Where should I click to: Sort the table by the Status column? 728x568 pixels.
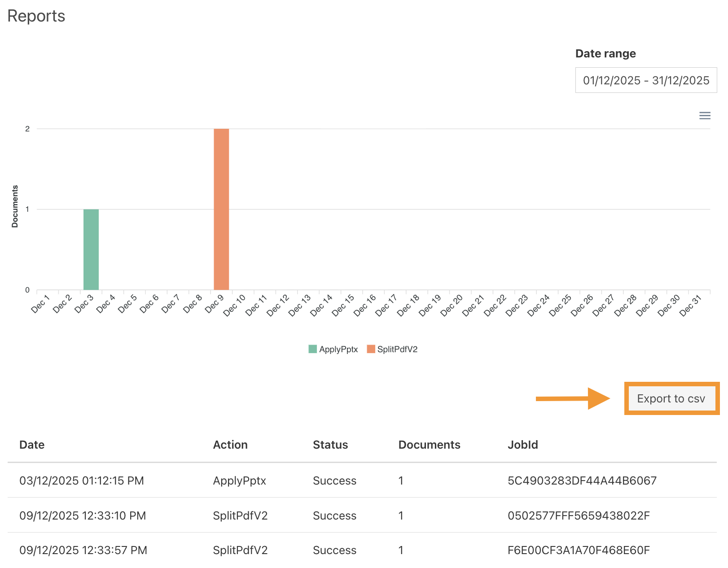click(x=330, y=445)
